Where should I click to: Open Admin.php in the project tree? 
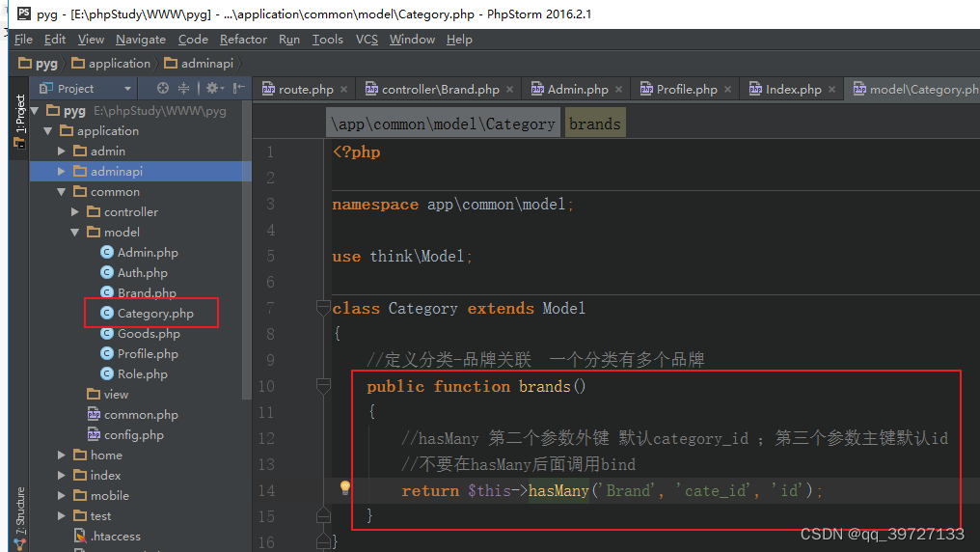(139, 253)
